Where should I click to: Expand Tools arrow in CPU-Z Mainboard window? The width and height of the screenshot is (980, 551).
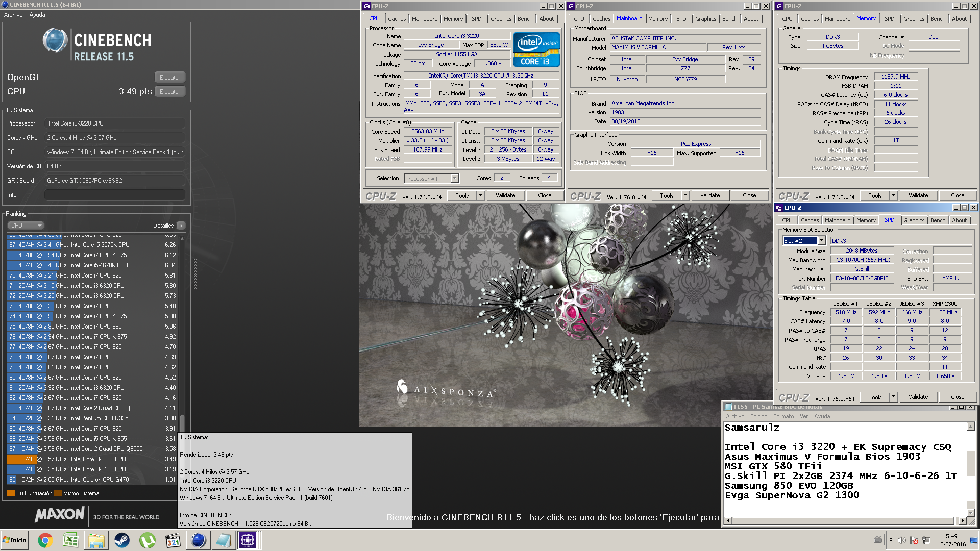[x=685, y=195]
